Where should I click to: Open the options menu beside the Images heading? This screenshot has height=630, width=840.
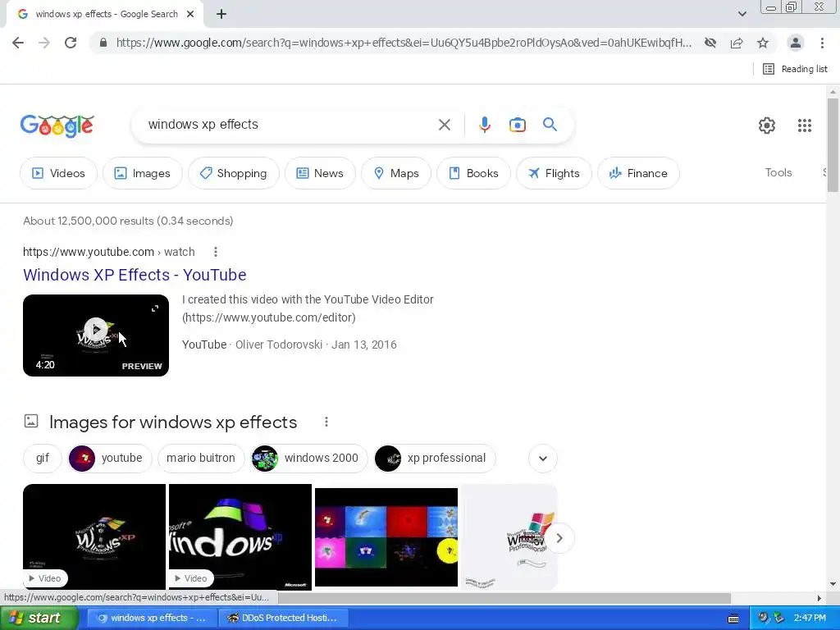coord(326,422)
